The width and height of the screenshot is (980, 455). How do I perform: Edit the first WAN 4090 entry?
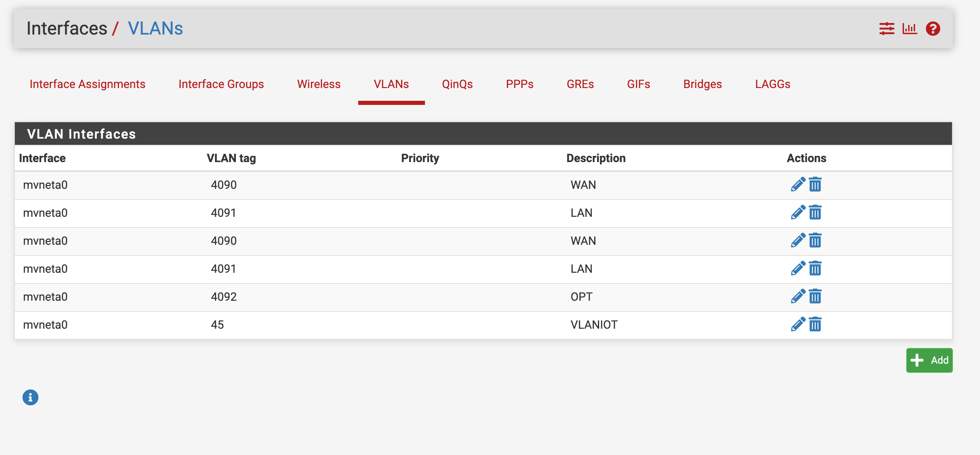pyautogui.click(x=798, y=185)
